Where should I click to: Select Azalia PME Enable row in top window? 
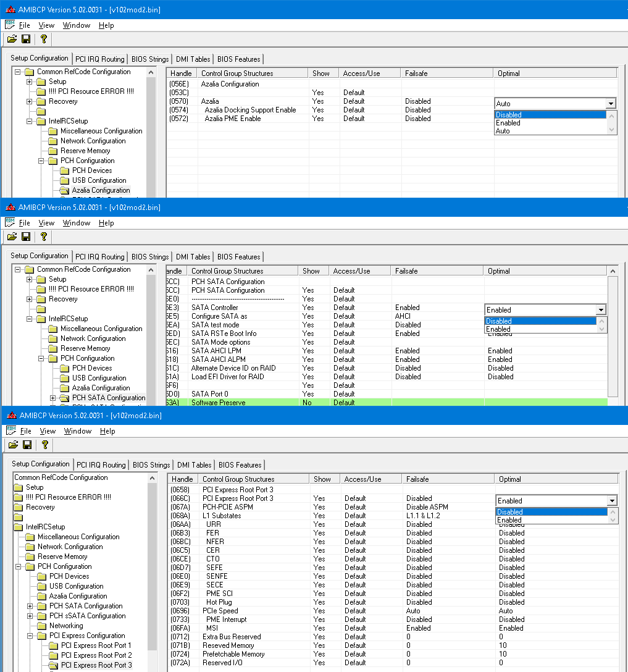(391, 119)
